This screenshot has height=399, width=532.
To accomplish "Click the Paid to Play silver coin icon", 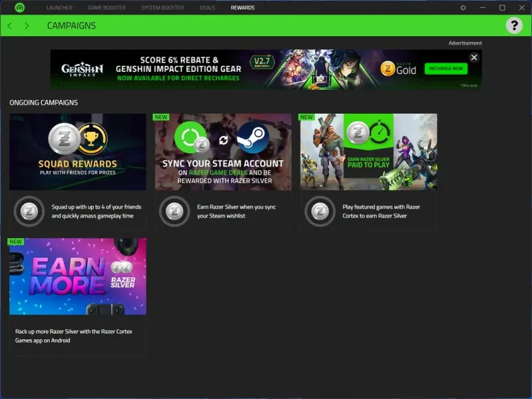I will click(320, 211).
